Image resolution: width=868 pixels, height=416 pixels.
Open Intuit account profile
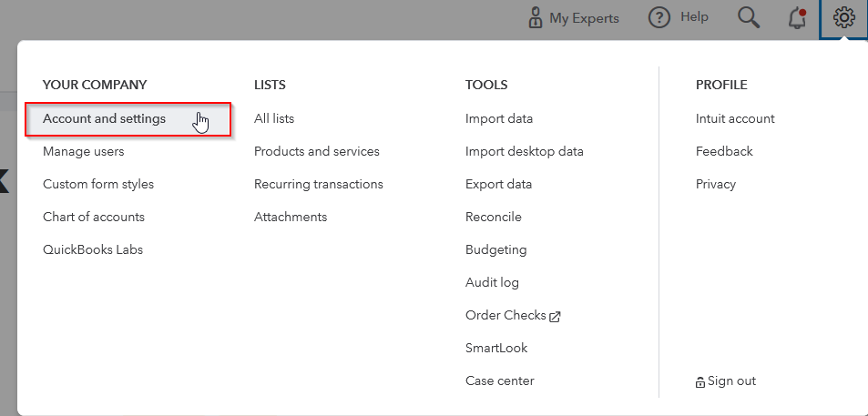pos(735,119)
